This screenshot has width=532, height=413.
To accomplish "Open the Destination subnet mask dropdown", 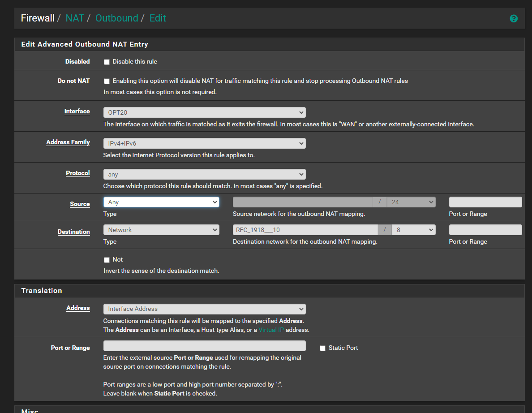I will (x=413, y=230).
